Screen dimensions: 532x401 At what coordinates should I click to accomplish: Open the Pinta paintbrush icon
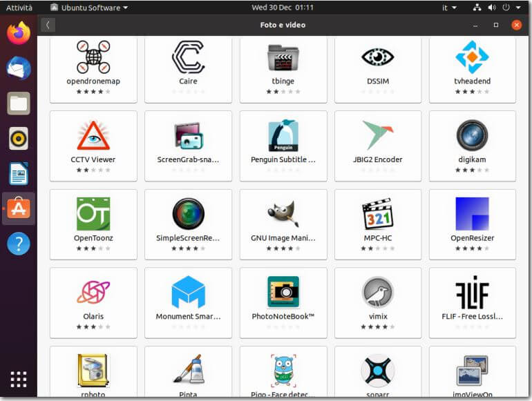189,369
